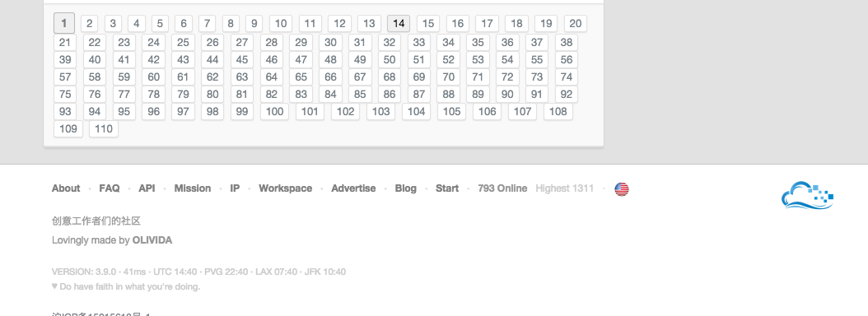Select page 14 in pagination
This screenshot has height=316, width=868.
pos(399,24)
